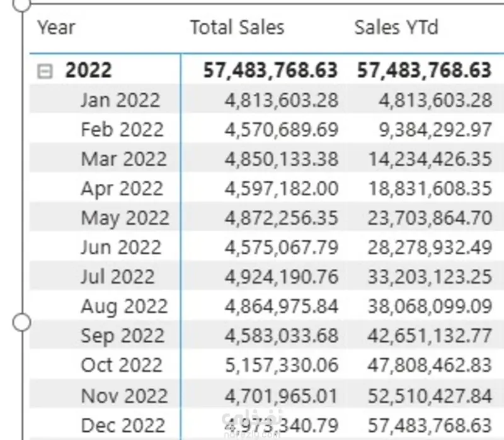Select the Aug 2022 row label
The height and width of the screenshot is (440, 504).
pyautogui.click(x=124, y=307)
